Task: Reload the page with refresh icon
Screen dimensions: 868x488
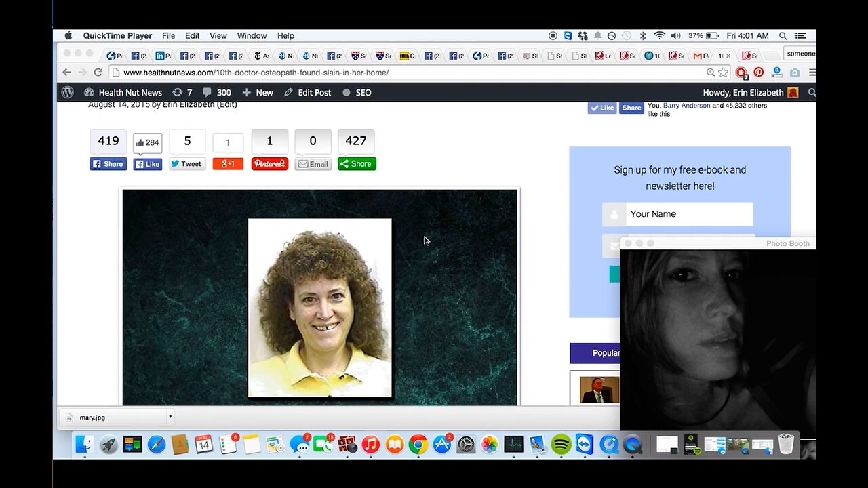Action: click(98, 73)
